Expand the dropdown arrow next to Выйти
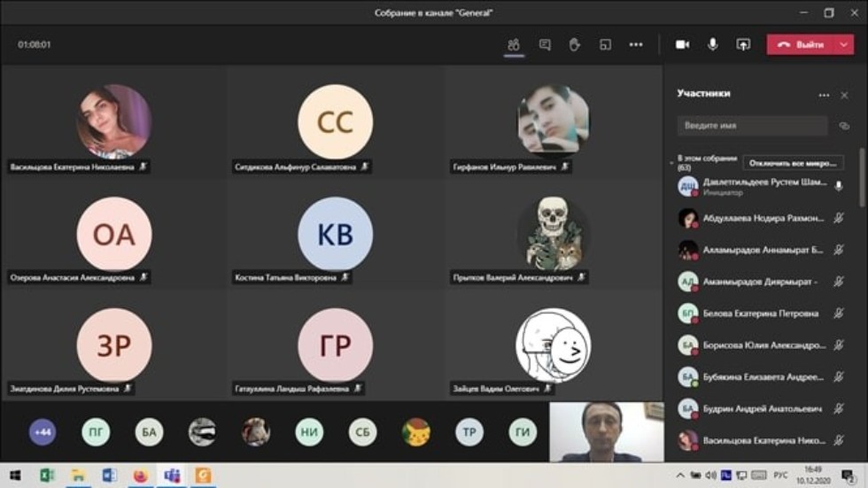Viewport: 868px width, 488px height. tap(842, 44)
